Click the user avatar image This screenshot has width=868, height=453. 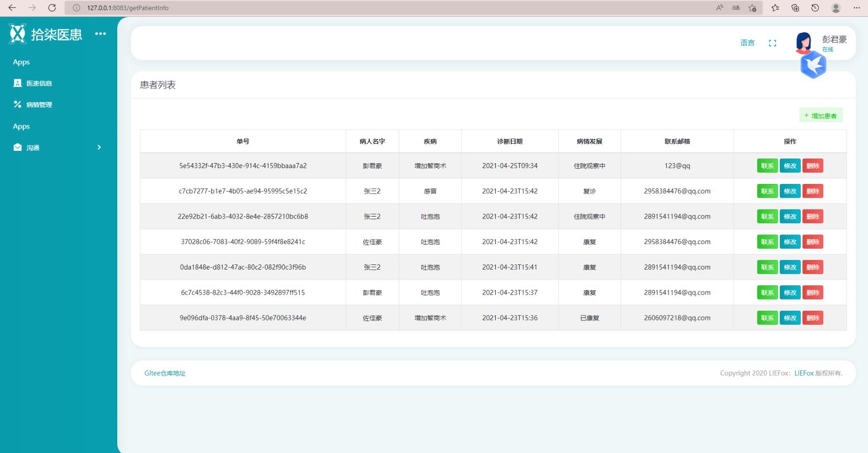pos(804,43)
